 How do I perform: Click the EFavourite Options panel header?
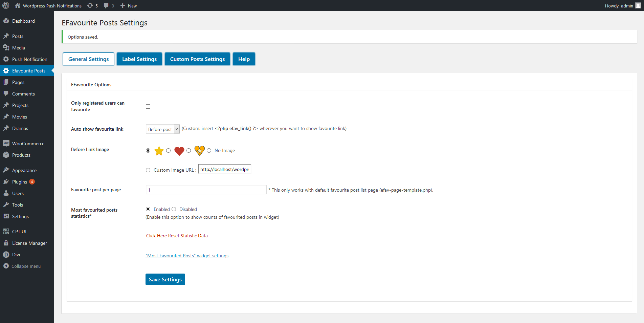349,85
